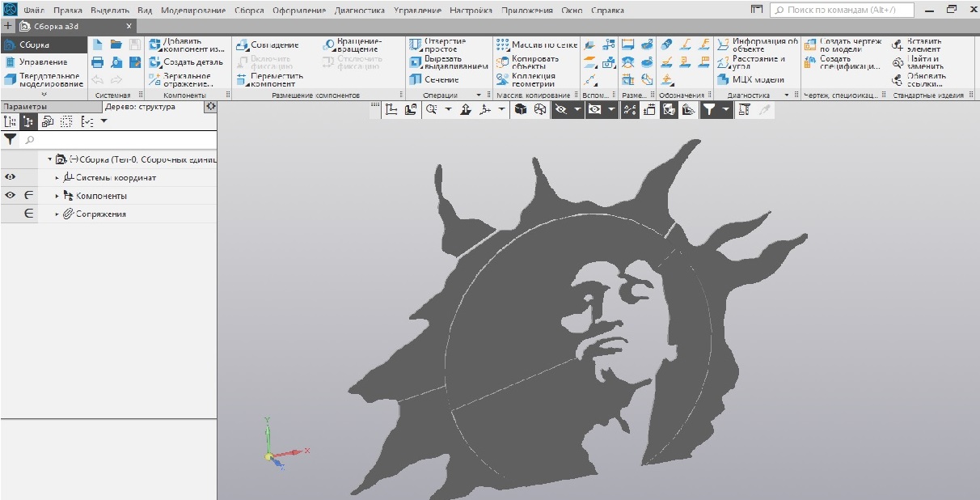Viewport: 980px width, 500px height.
Task: Open the hide objects dropdown arrow
Action: 577,109
